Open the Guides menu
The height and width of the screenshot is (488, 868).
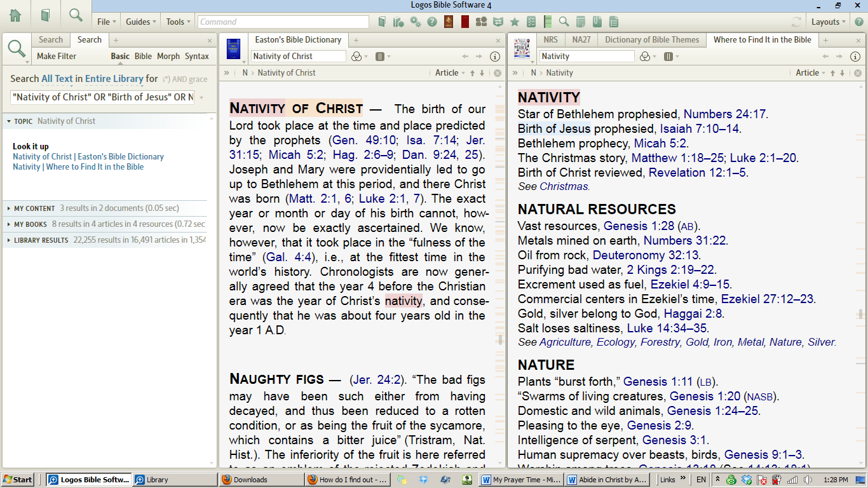point(141,22)
